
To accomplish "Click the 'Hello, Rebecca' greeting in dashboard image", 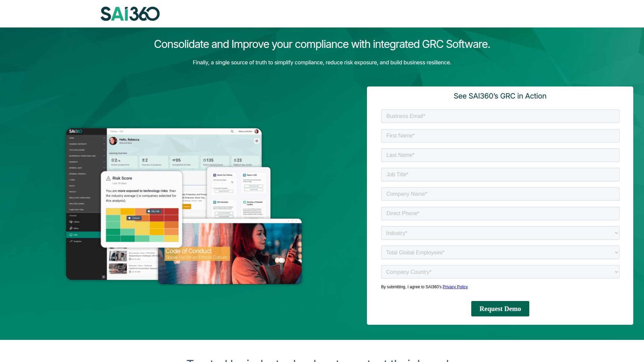I will click(x=129, y=139).
